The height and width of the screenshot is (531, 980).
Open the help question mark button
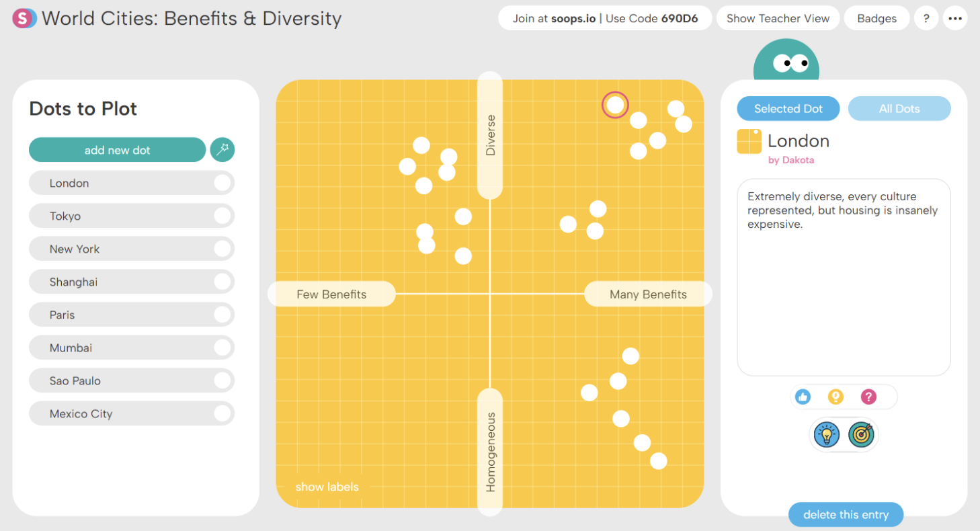click(926, 18)
